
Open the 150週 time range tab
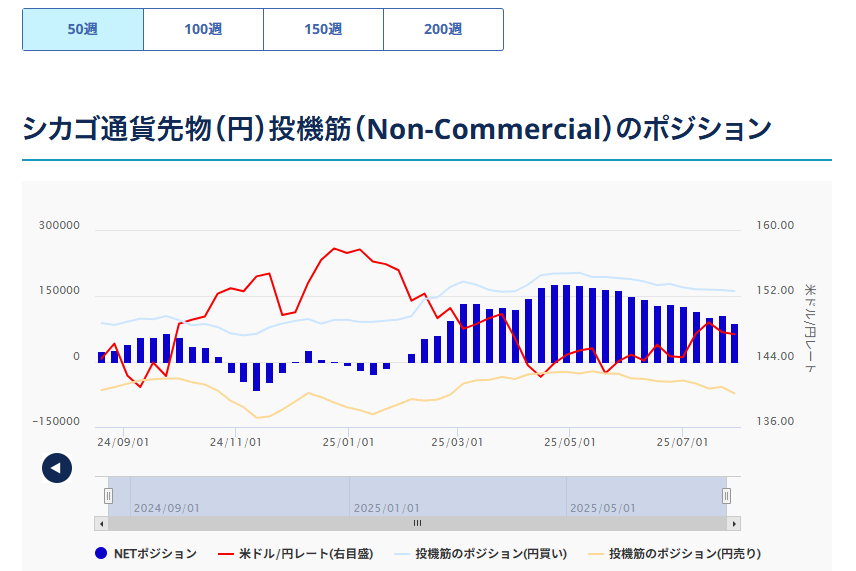323,29
